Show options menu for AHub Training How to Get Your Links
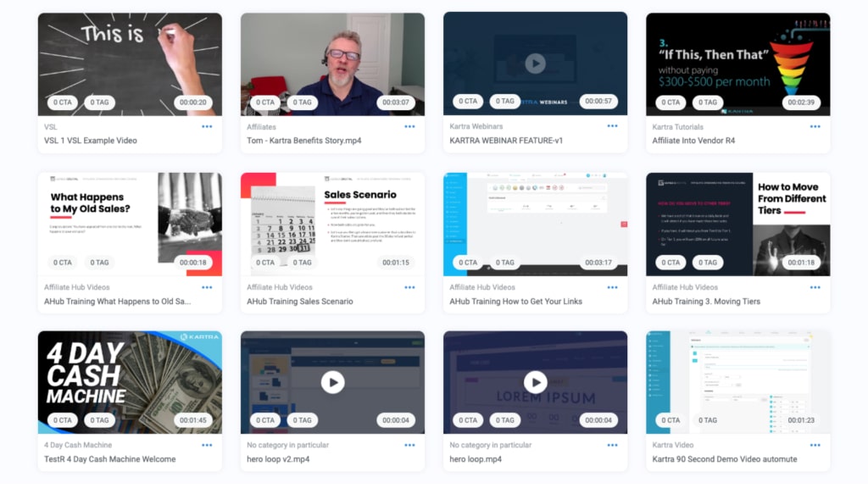Viewport: 868px width, 488px height. coord(612,287)
